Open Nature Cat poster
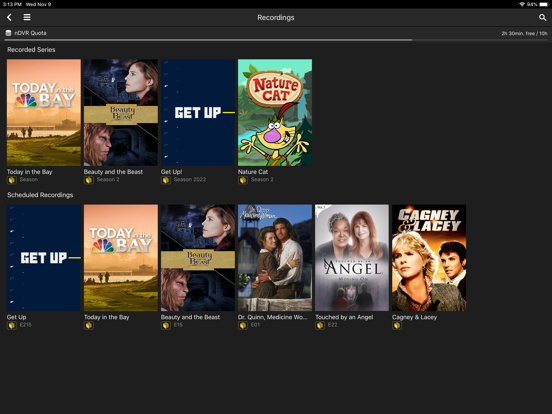The image size is (552, 414). [x=275, y=112]
